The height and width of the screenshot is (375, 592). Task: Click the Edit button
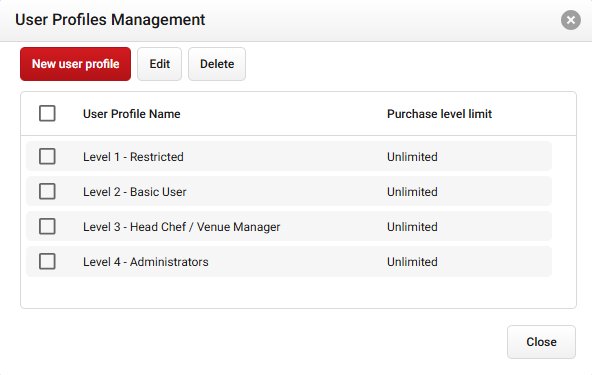pos(159,64)
